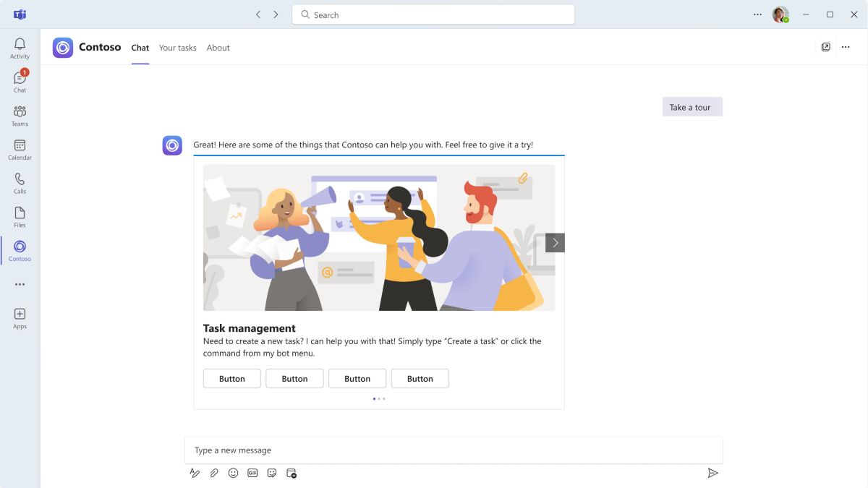Screen dimensions: 868x488
Task: Open the emoji picker icon
Action: point(233,473)
